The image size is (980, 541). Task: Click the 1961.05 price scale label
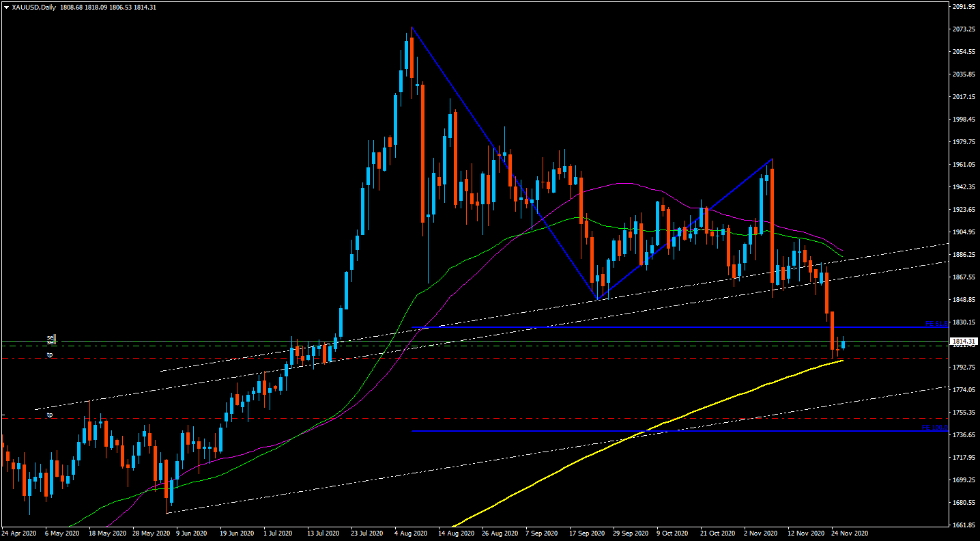click(962, 165)
